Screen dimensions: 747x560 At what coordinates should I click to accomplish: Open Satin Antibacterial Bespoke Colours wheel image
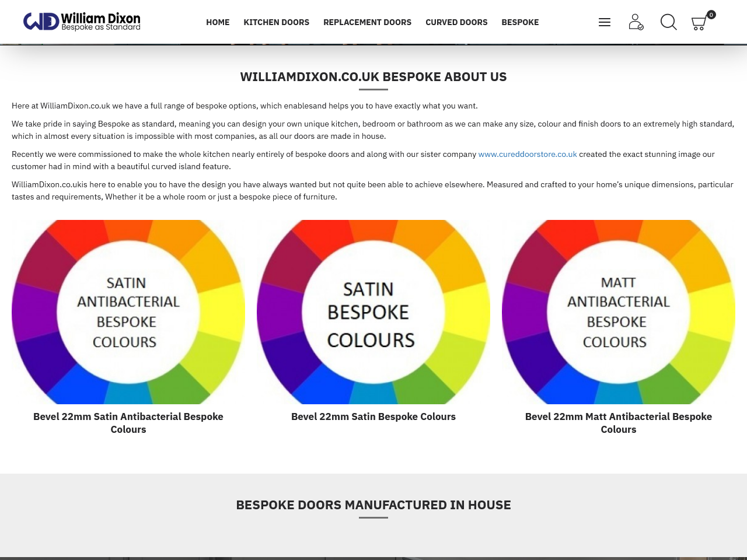click(128, 312)
